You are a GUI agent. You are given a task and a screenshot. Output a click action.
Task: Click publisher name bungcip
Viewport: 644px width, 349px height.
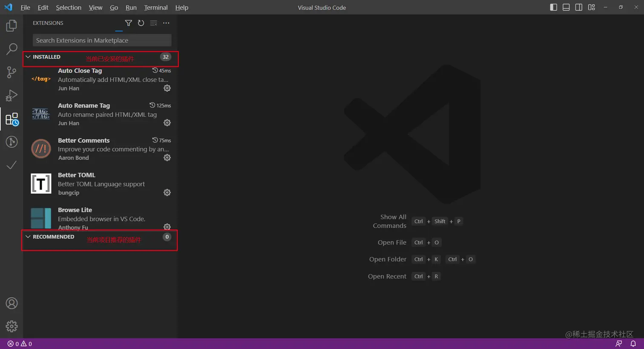(69, 193)
